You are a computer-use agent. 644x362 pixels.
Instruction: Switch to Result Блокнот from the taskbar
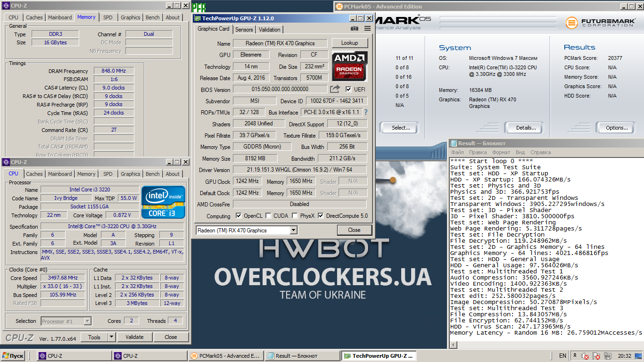tap(302, 356)
